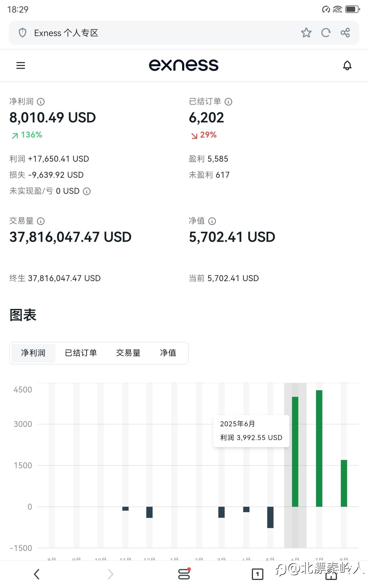Tap info icon beside 净值
The width and height of the screenshot is (368, 588).
[212, 221]
